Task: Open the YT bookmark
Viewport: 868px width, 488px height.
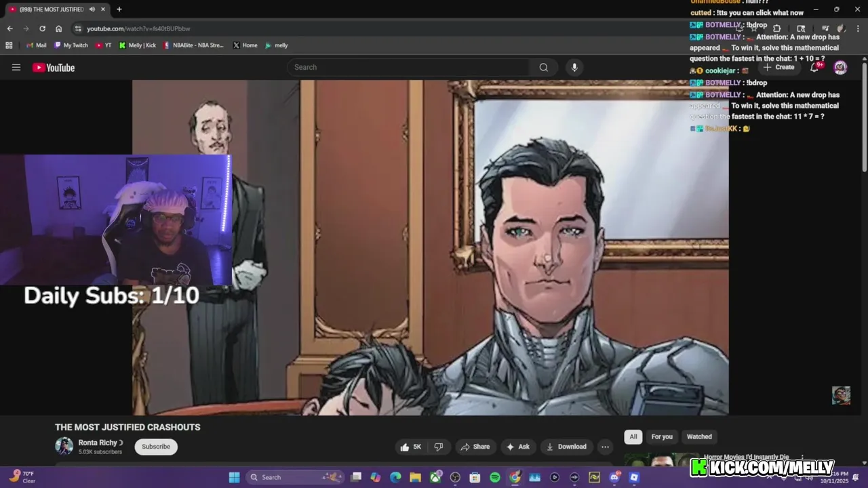Action: pyautogui.click(x=104, y=45)
